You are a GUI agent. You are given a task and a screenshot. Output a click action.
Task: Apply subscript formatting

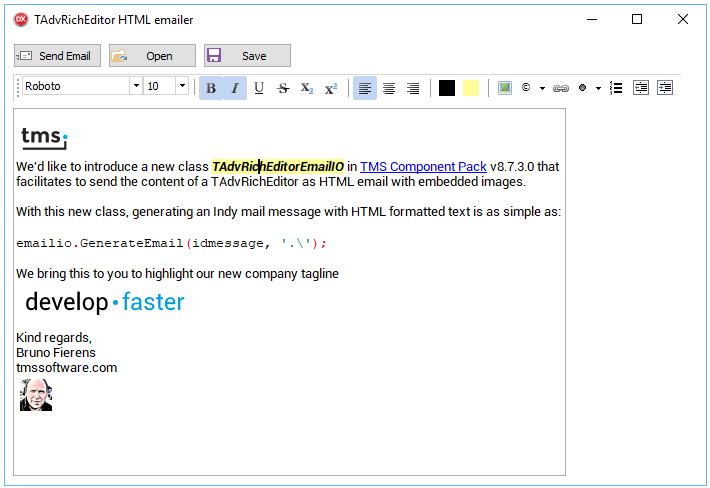click(307, 88)
